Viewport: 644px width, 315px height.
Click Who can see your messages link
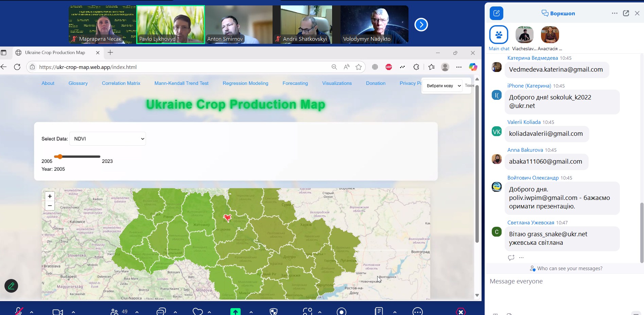(x=570, y=268)
